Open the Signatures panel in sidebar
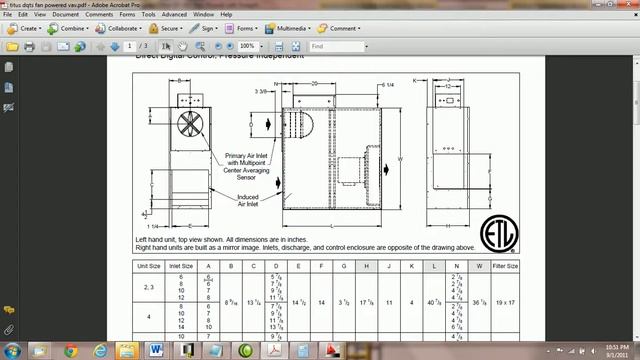This screenshot has height=360, width=640. pyautogui.click(x=9, y=107)
